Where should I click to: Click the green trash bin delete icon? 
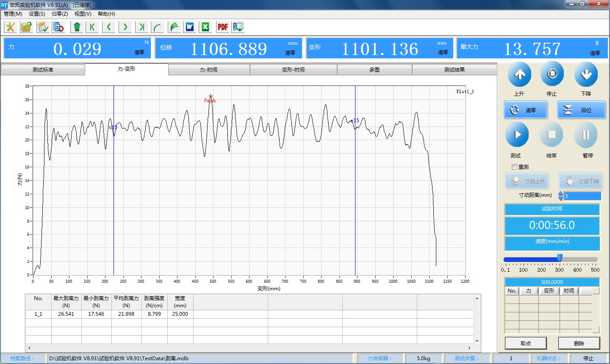pos(77,27)
